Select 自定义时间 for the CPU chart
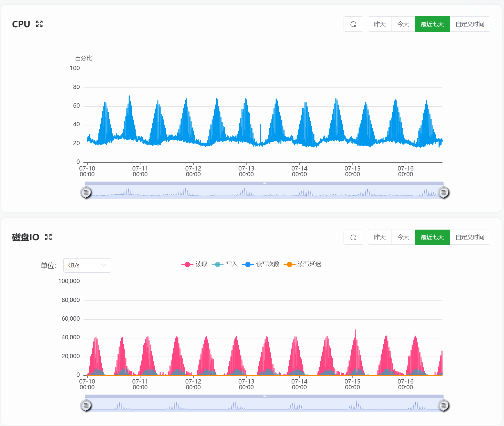The image size is (504, 426). (470, 24)
